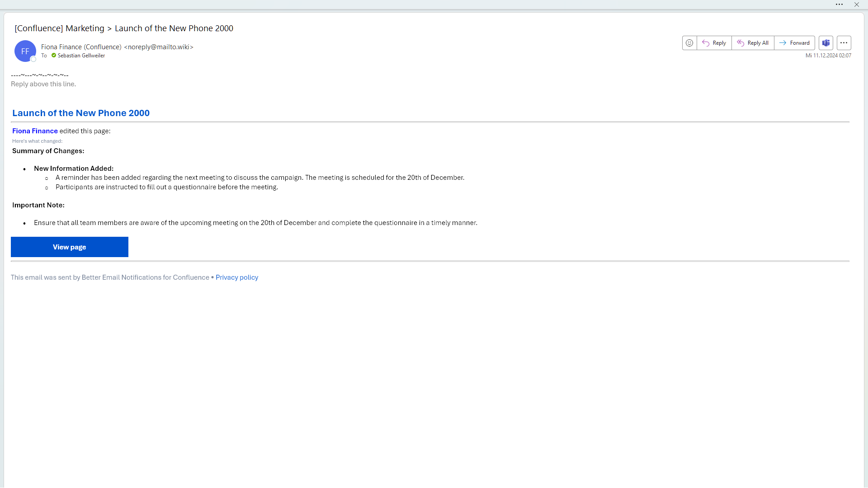Click the 'Reply above this line' text
This screenshot has height=488, width=868.
[43, 84]
